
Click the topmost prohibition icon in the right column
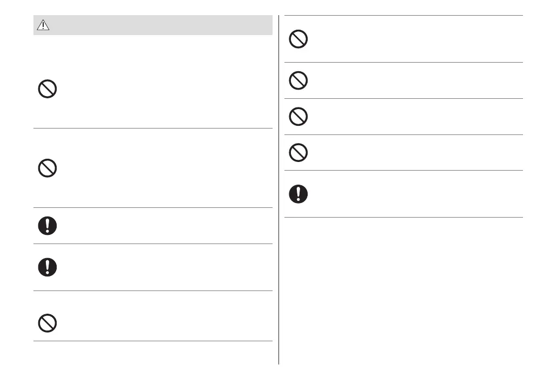click(298, 39)
